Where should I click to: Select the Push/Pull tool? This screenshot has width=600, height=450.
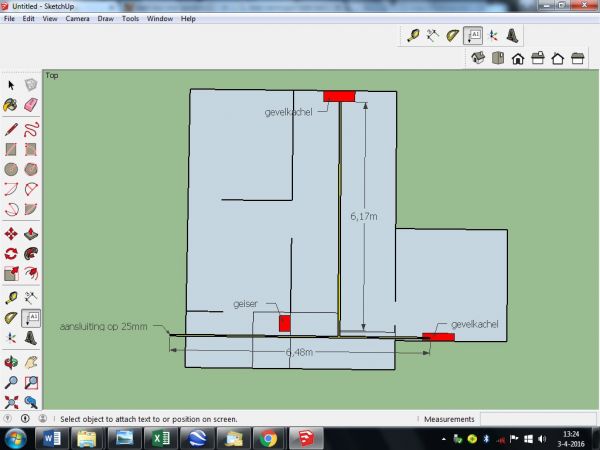coord(31,233)
